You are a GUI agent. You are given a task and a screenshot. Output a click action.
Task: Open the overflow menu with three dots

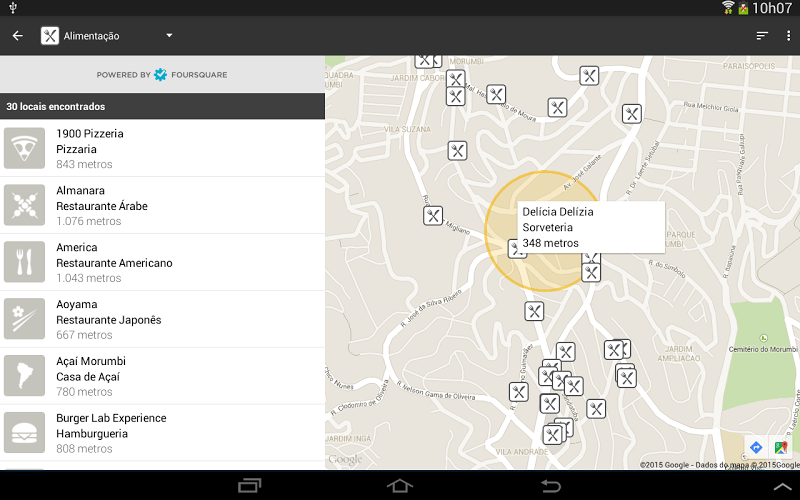coord(788,36)
